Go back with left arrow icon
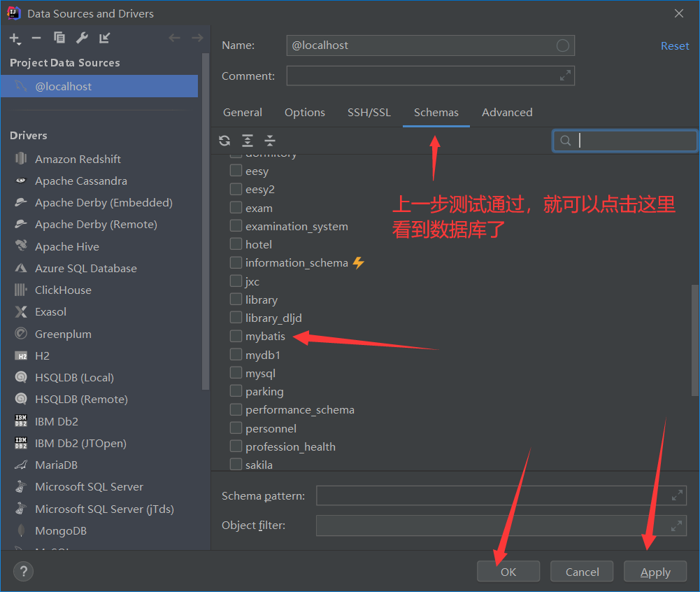 click(x=175, y=38)
